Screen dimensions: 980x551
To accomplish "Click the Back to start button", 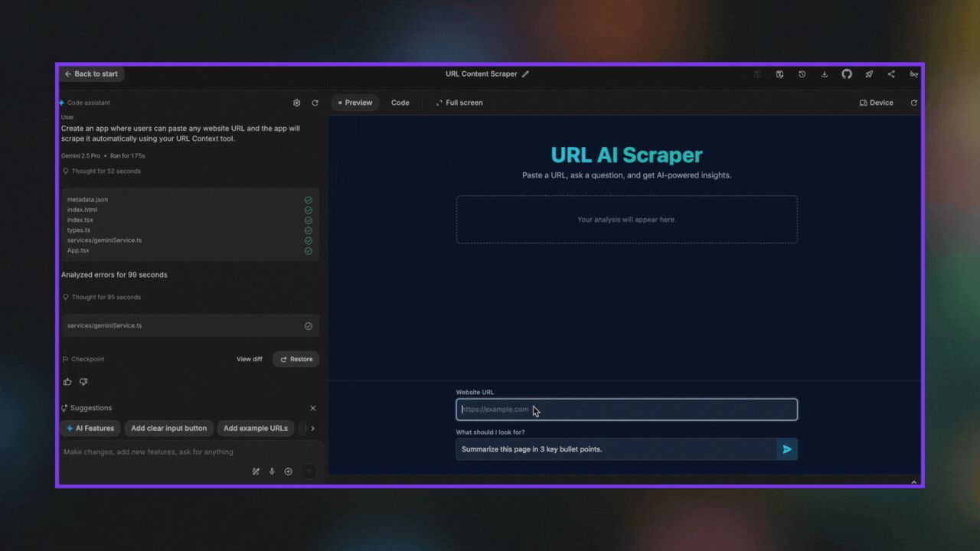I will (91, 74).
